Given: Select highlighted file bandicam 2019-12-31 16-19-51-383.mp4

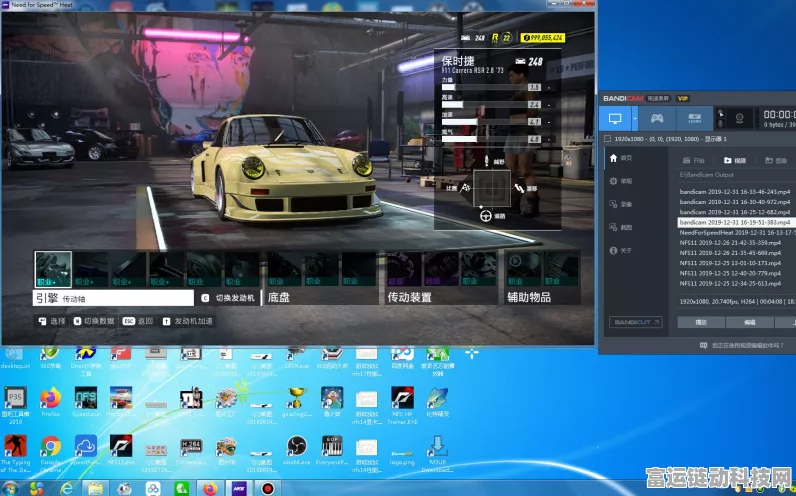Looking at the screenshot, I should click(735, 222).
